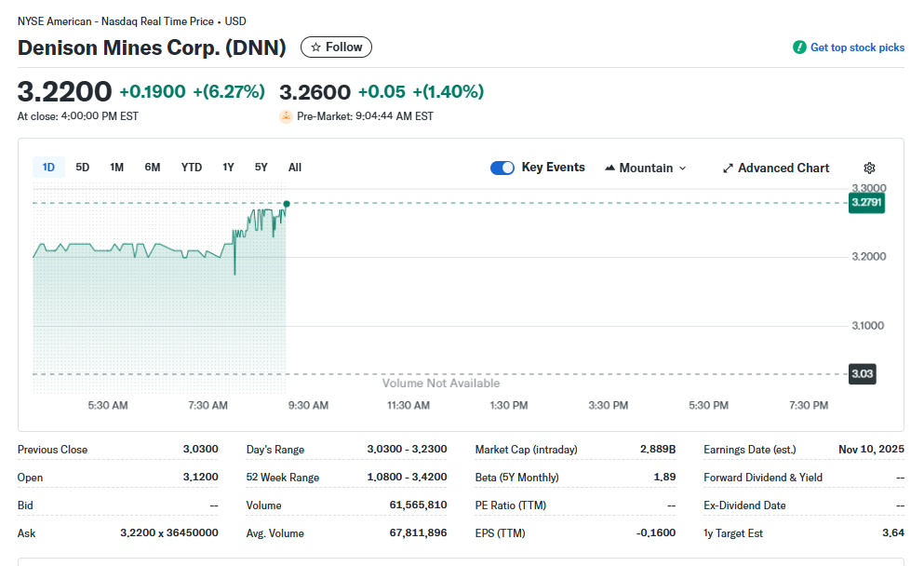Image resolution: width=924 pixels, height=566 pixels.
Task: Click the star icon in Follow button
Action: (x=315, y=47)
